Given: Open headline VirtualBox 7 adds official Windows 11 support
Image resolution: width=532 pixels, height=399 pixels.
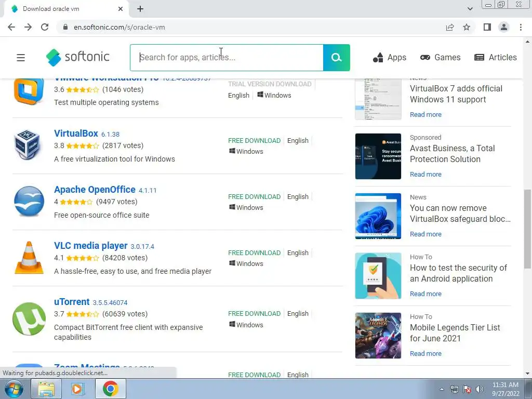Looking at the screenshot, I should 456,94.
